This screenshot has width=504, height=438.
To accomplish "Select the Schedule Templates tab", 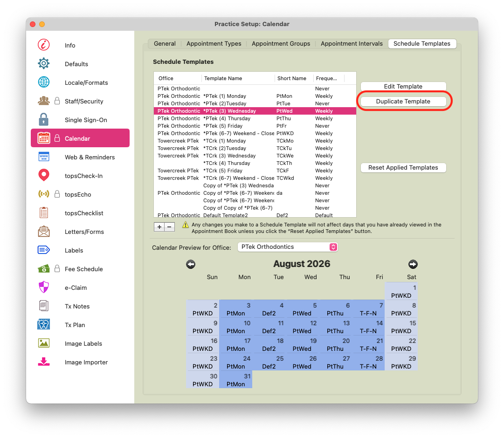I will 422,44.
